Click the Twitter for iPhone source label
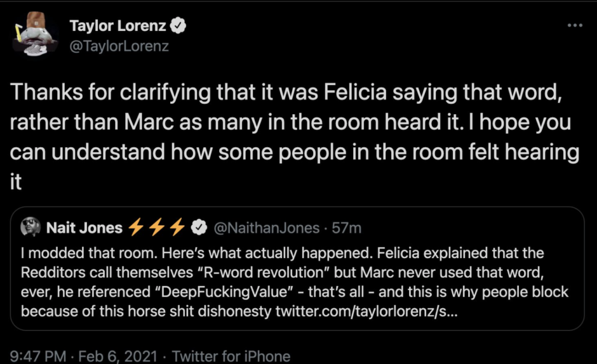 [x=231, y=355]
